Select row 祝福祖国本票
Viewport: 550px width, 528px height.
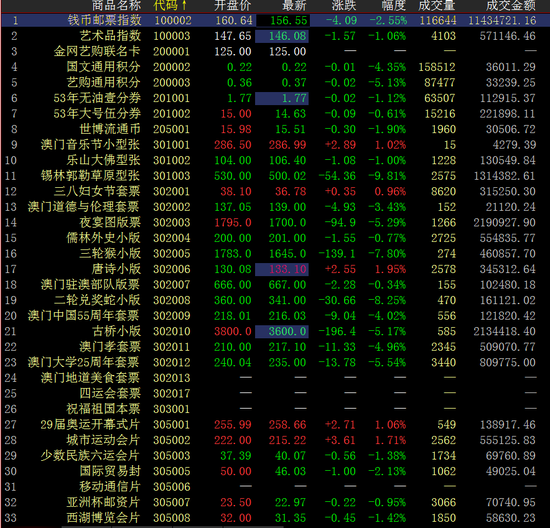tap(275, 409)
